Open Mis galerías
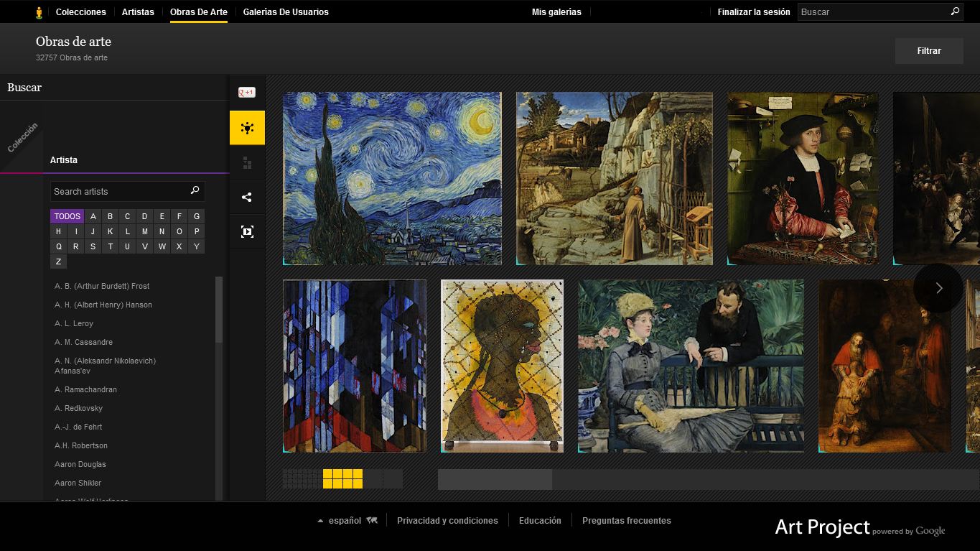Screen dimensions: 980x551 click(x=556, y=11)
